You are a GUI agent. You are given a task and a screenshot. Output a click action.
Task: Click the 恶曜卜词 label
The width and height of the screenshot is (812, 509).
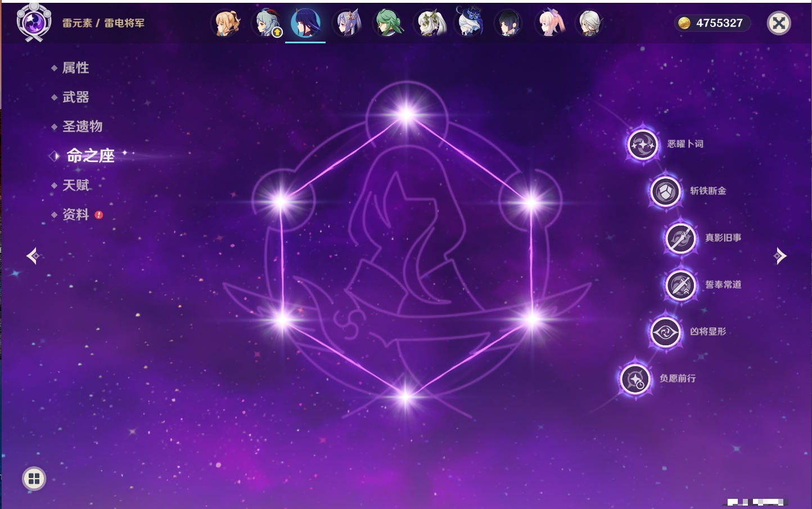(685, 144)
